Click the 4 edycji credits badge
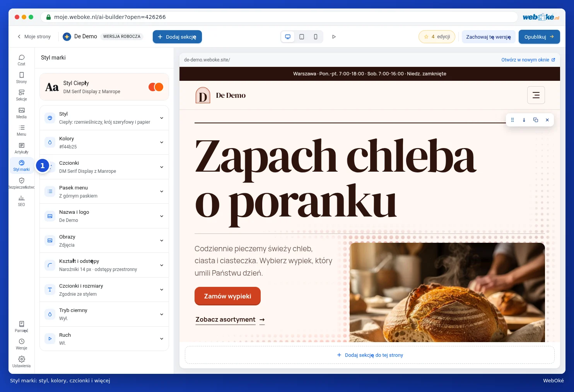574x392 pixels. (x=437, y=37)
